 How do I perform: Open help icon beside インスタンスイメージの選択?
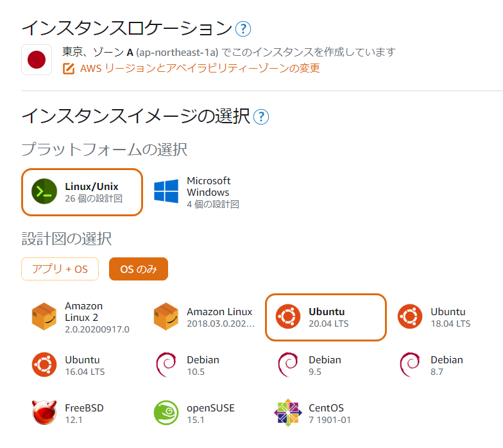(261, 117)
